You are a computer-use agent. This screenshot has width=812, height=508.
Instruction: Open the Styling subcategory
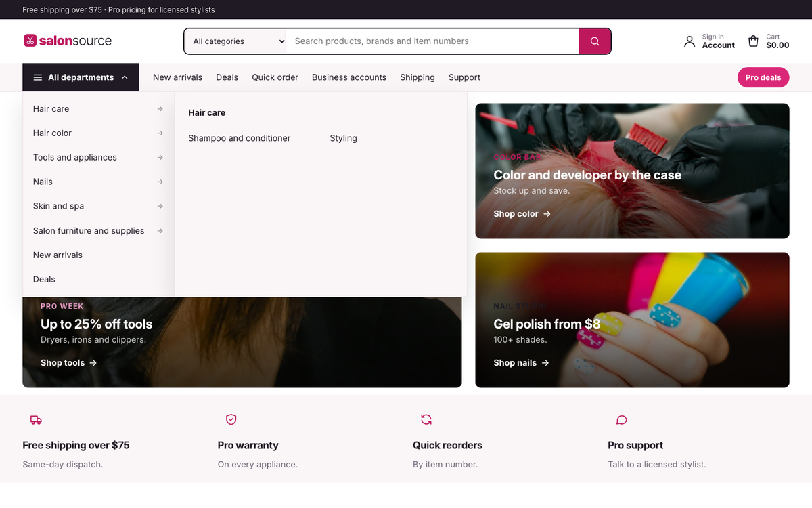click(x=343, y=138)
